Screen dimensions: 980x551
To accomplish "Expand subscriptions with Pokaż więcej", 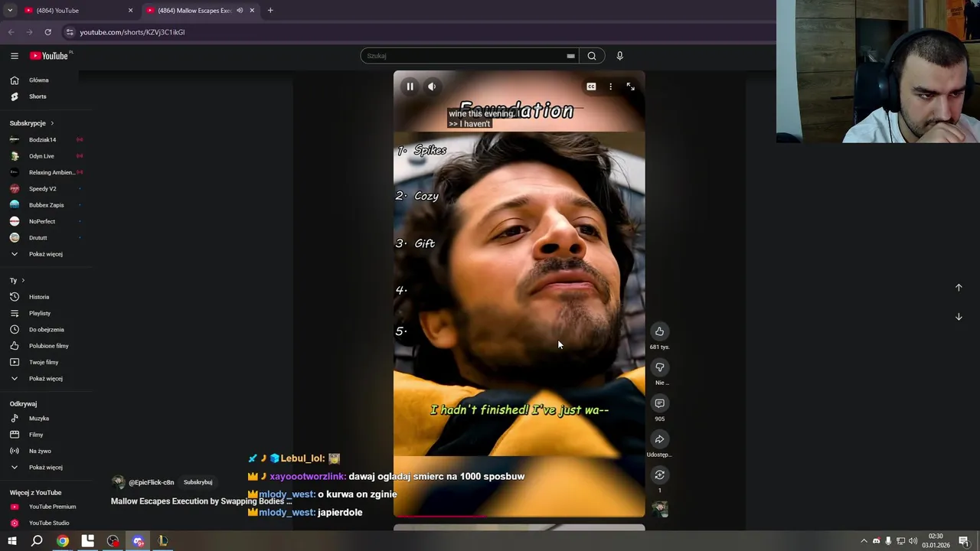I will coord(46,254).
